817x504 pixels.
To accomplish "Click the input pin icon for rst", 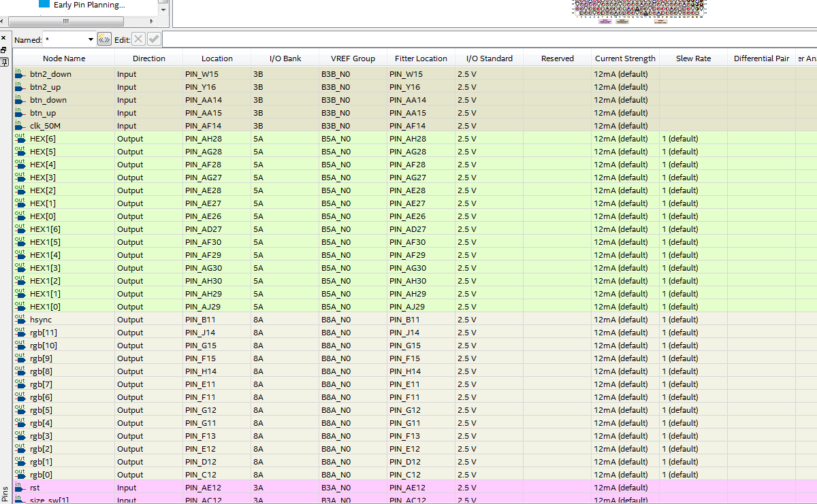I will (19, 487).
